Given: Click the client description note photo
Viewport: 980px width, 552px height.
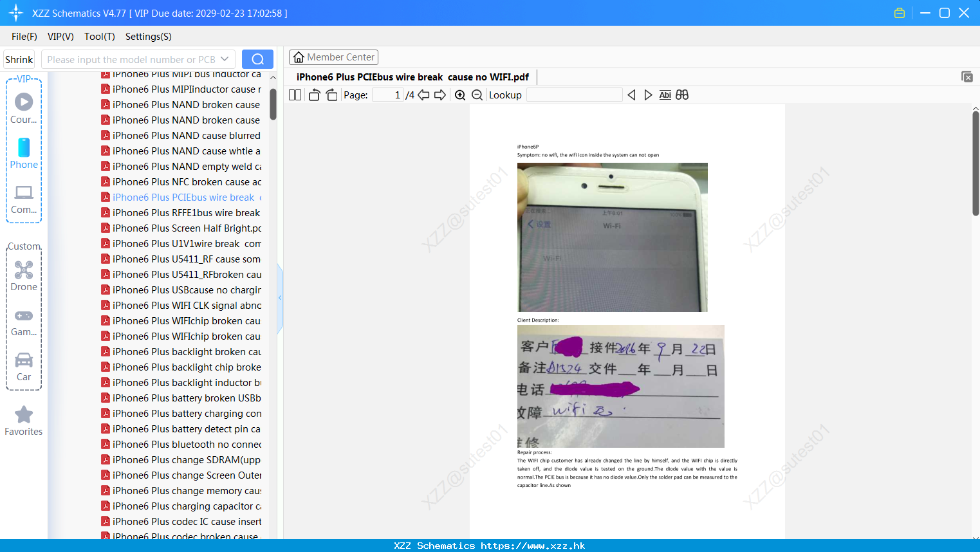Looking at the screenshot, I should click(621, 386).
